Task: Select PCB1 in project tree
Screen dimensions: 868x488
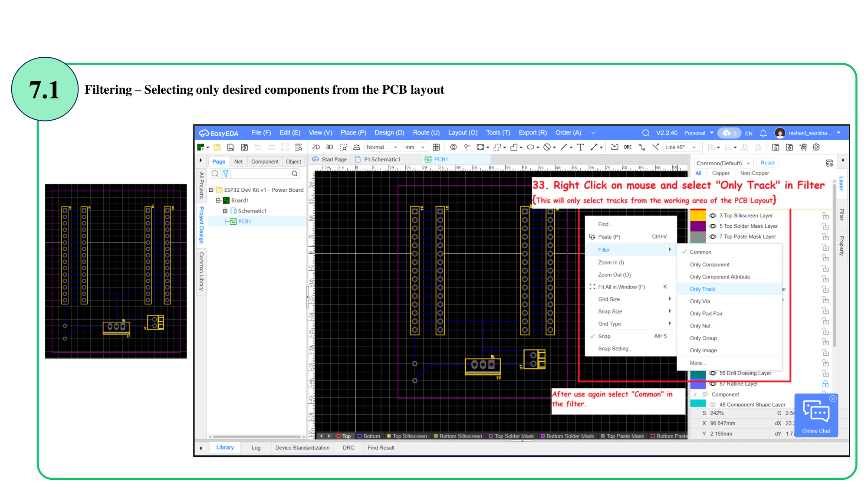Action: 244,221
